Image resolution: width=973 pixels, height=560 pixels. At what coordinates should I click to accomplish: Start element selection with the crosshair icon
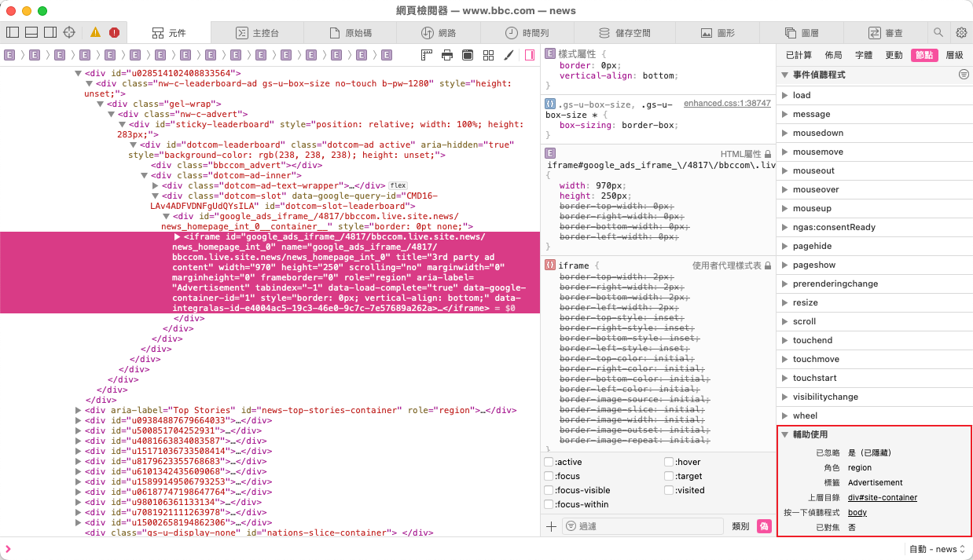click(x=69, y=32)
